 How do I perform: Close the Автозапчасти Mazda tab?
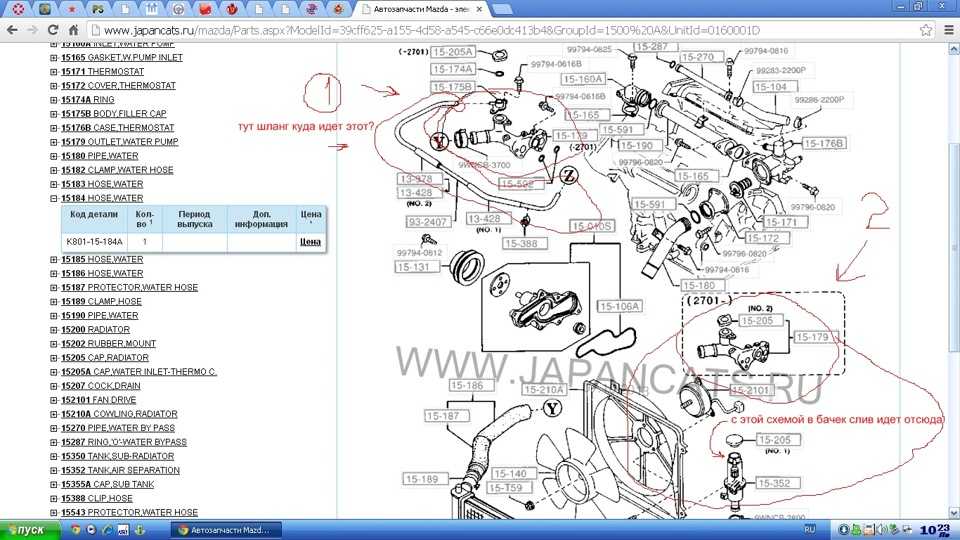pyautogui.click(x=479, y=9)
